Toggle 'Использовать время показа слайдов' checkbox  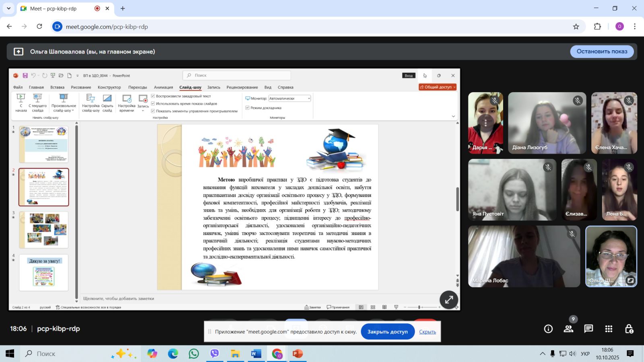click(x=153, y=104)
